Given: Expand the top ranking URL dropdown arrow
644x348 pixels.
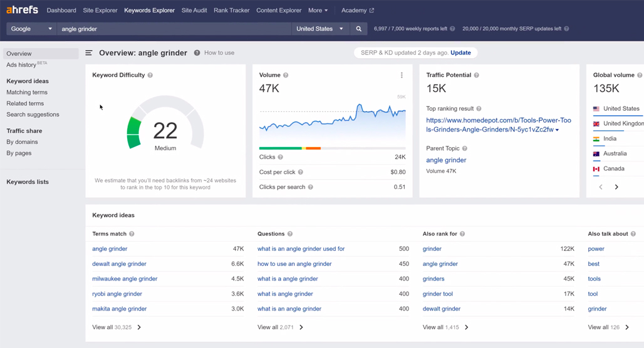Looking at the screenshot, I should [x=558, y=130].
